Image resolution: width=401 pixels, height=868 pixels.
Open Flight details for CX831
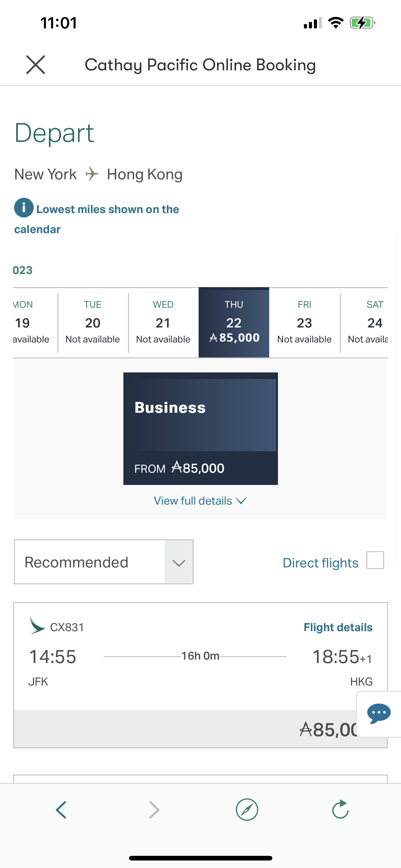click(338, 627)
